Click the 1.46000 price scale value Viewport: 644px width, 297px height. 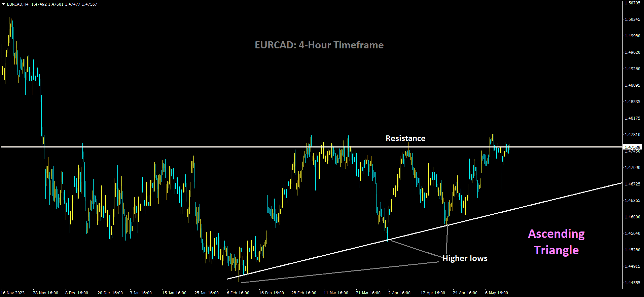pos(633,217)
